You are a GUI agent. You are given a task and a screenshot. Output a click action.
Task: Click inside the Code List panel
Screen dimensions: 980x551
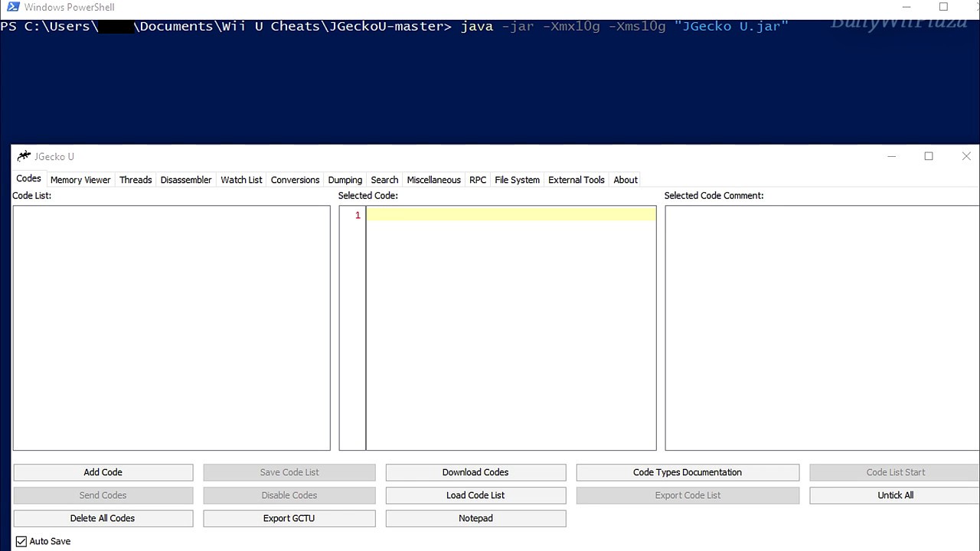click(171, 328)
